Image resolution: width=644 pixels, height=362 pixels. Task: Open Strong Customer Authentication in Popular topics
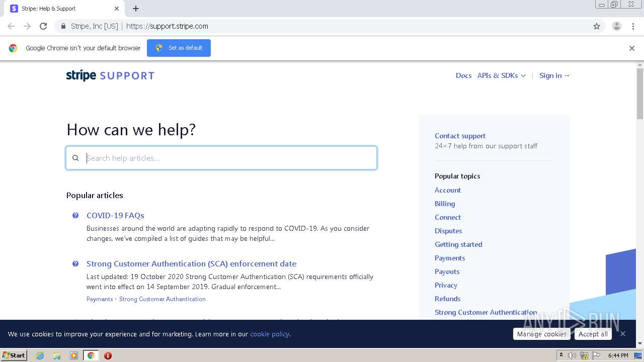[x=486, y=312]
